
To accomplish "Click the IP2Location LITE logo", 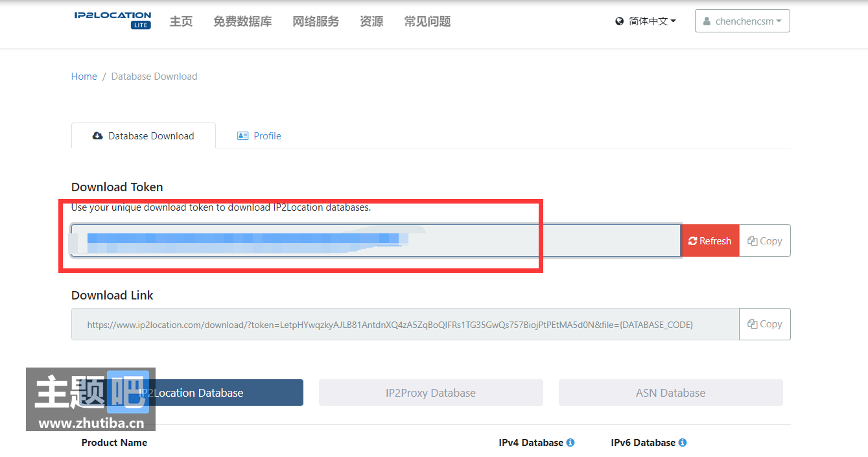I will [x=113, y=20].
